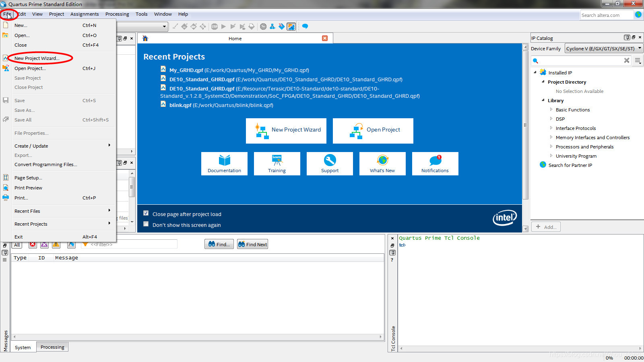The width and height of the screenshot is (644, 362).
Task: Toggle flagged messages blue flag icon
Action: (71, 245)
